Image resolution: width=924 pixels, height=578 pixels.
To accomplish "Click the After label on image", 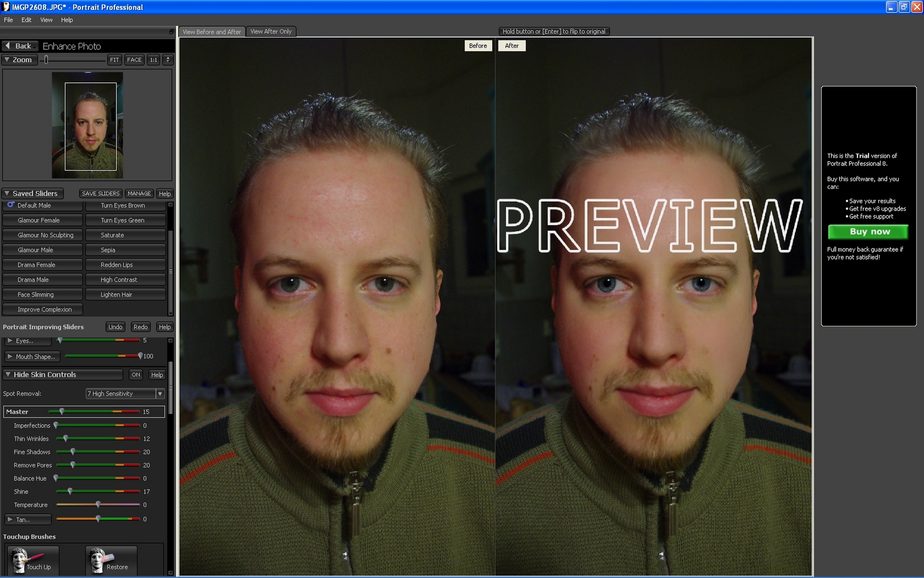I will (x=512, y=46).
